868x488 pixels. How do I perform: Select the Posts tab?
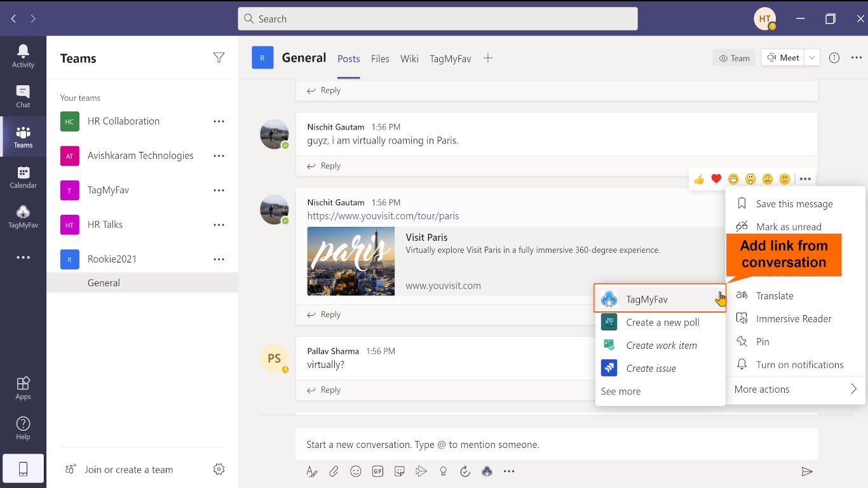(x=349, y=58)
